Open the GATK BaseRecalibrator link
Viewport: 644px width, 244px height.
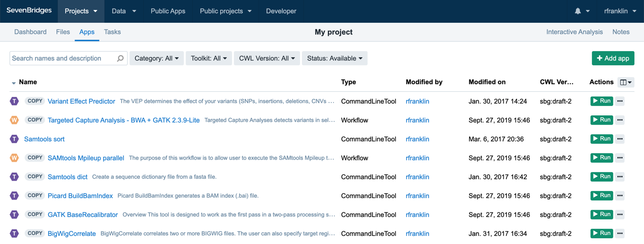coord(83,215)
